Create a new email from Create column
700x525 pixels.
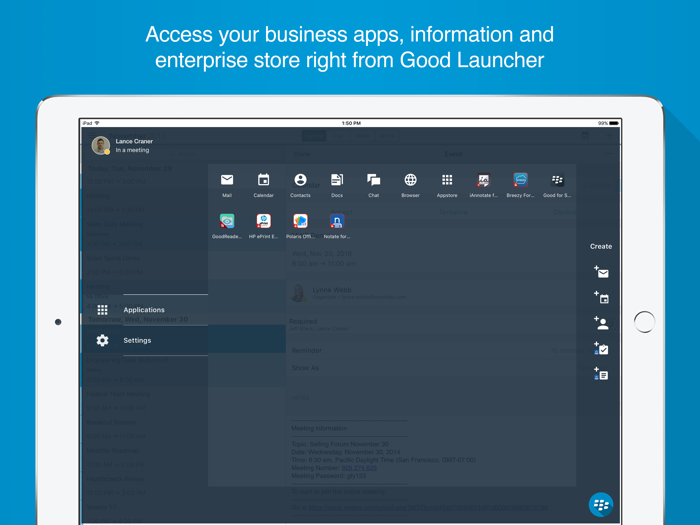(601, 272)
